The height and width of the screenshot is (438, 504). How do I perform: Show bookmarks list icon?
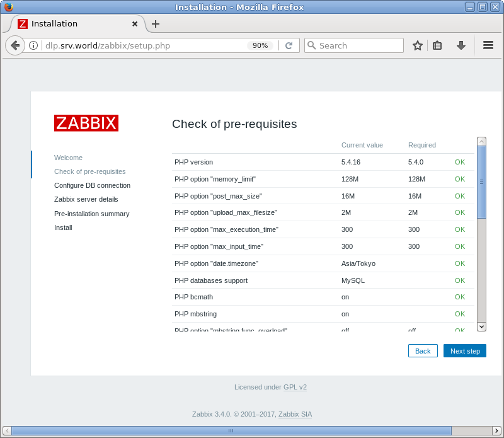tap(437, 45)
